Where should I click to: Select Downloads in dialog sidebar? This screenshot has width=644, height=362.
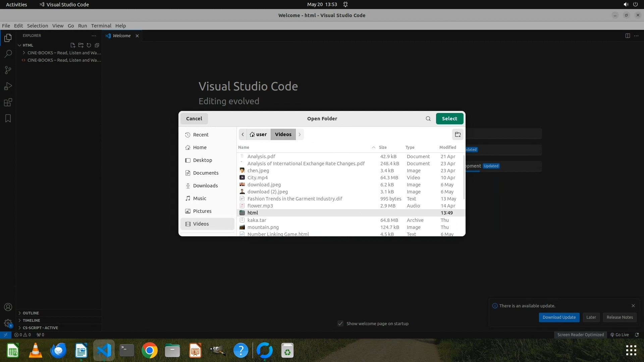[205, 186]
